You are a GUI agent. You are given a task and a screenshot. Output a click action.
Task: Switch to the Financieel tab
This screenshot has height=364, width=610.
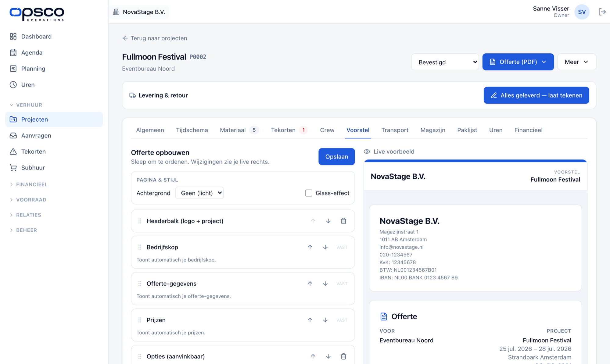tap(528, 130)
